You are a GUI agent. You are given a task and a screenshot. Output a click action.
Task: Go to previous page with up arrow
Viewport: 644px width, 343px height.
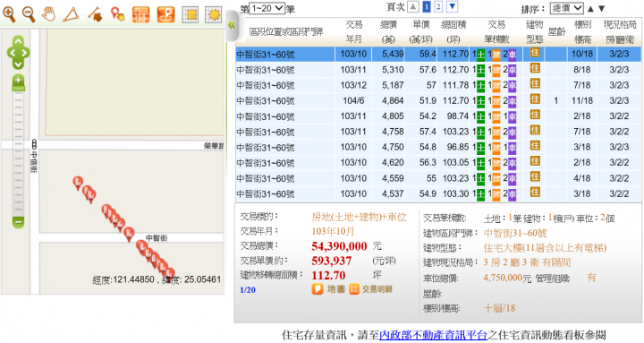pyautogui.click(x=413, y=6)
